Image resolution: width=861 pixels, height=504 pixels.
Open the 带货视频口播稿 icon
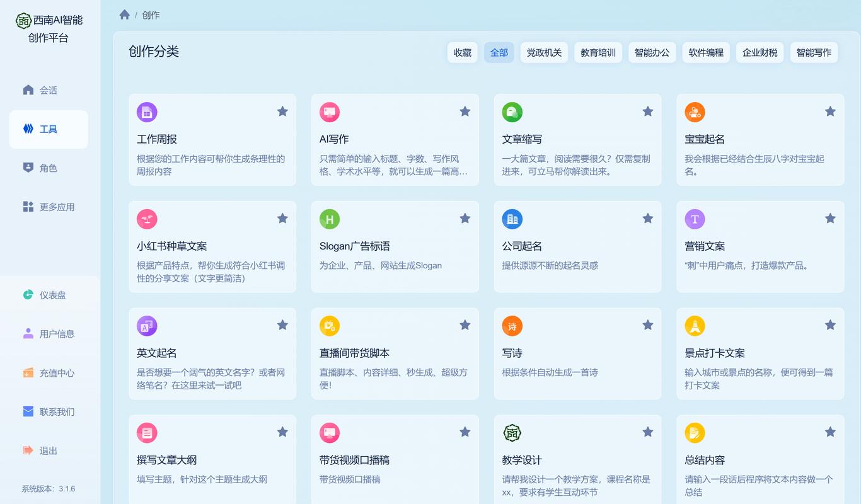(330, 433)
